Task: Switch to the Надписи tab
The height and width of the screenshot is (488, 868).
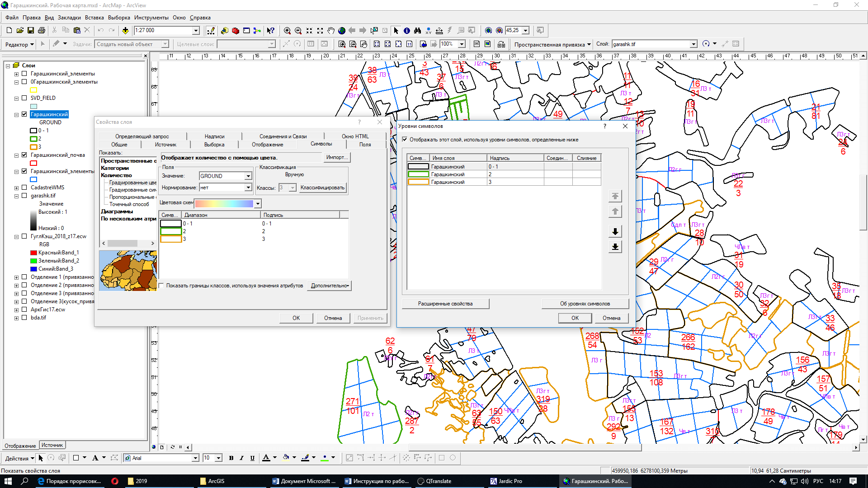Action: [x=214, y=136]
